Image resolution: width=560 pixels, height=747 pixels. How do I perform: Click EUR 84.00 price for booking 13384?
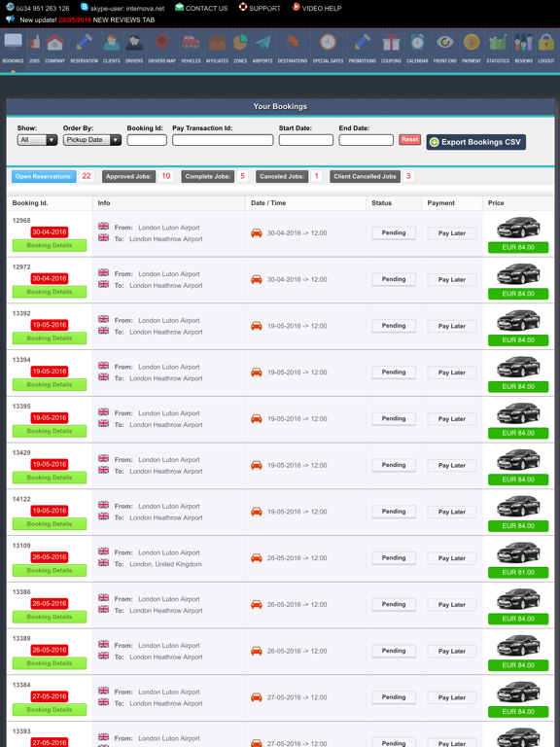(x=518, y=712)
